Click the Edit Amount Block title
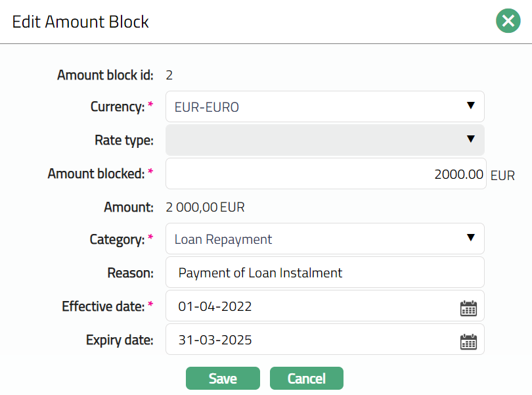The width and height of the screenshot is (532, 395). coord(81,22)
